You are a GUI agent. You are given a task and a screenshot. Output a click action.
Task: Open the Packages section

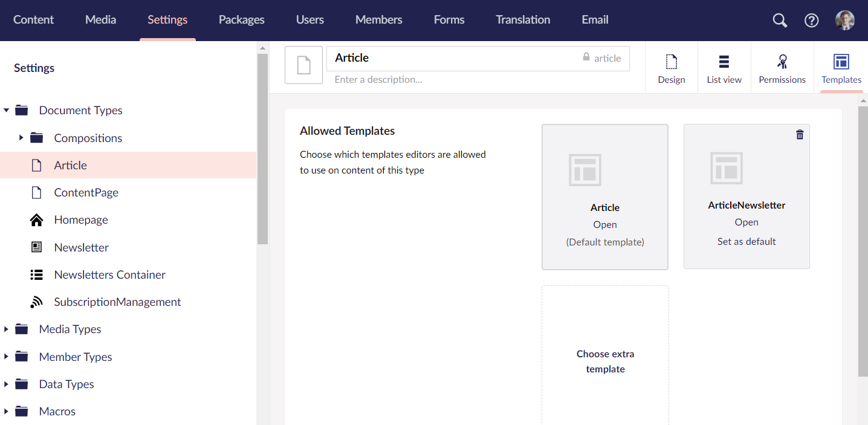pyautogui.click(x=241, y=20)
